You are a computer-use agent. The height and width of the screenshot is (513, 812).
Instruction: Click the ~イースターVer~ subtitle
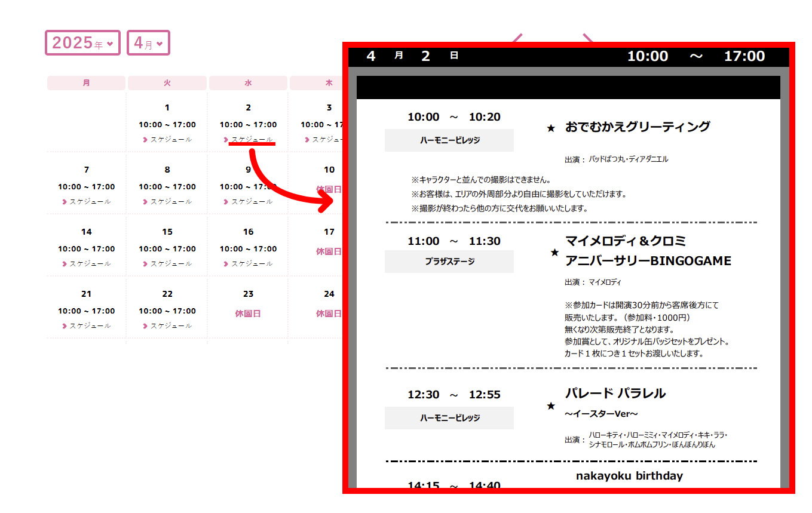[602, 414]
